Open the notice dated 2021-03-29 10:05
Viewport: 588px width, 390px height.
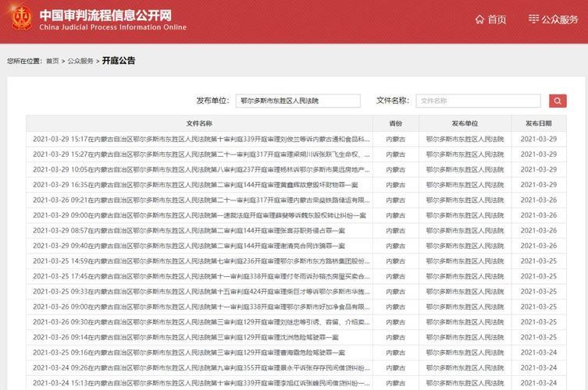pos(201,170)
